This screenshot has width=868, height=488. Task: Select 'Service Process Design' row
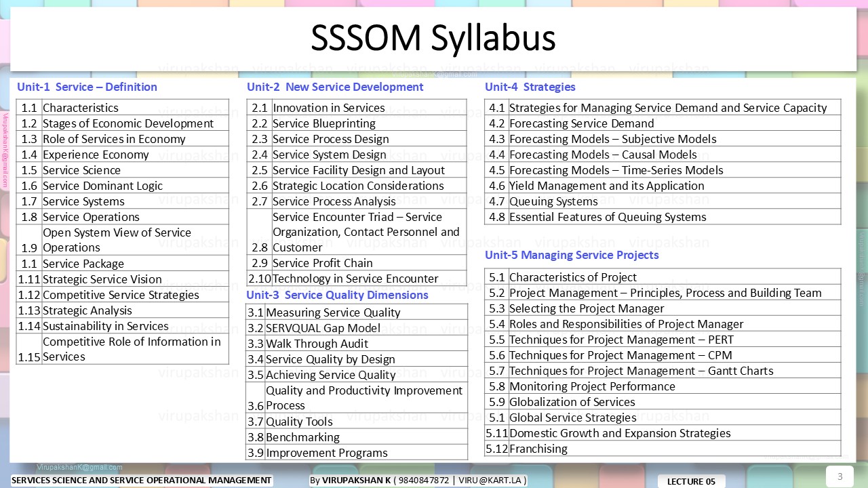(x=357, y=138)
